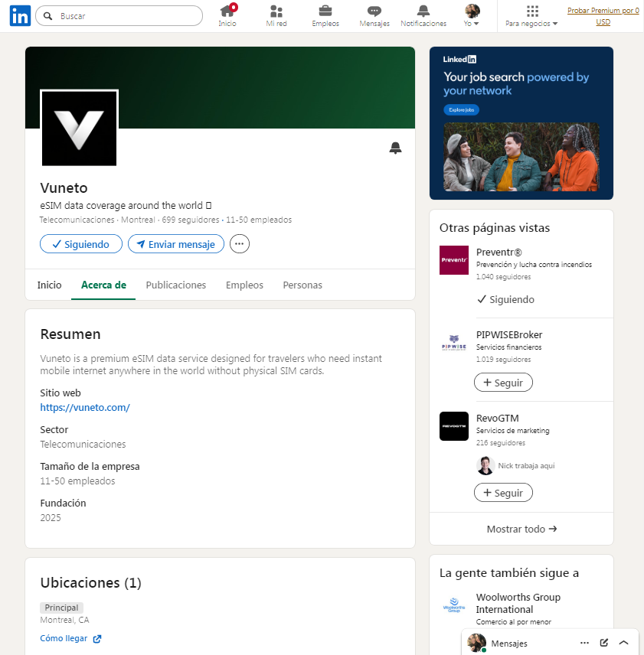644x655 pixels.
Task: Switch to Inicio tab of company page
Action: [x=49, y=285]
